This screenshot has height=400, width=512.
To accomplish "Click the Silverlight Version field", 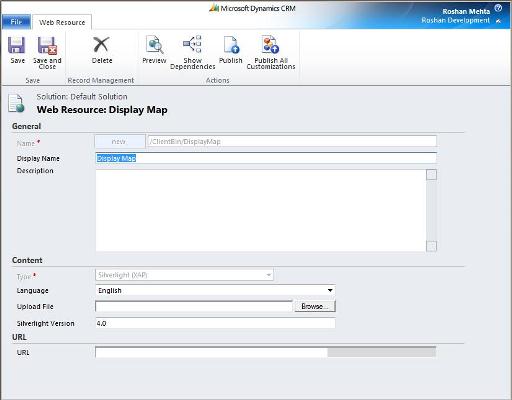I will (215, 323).
